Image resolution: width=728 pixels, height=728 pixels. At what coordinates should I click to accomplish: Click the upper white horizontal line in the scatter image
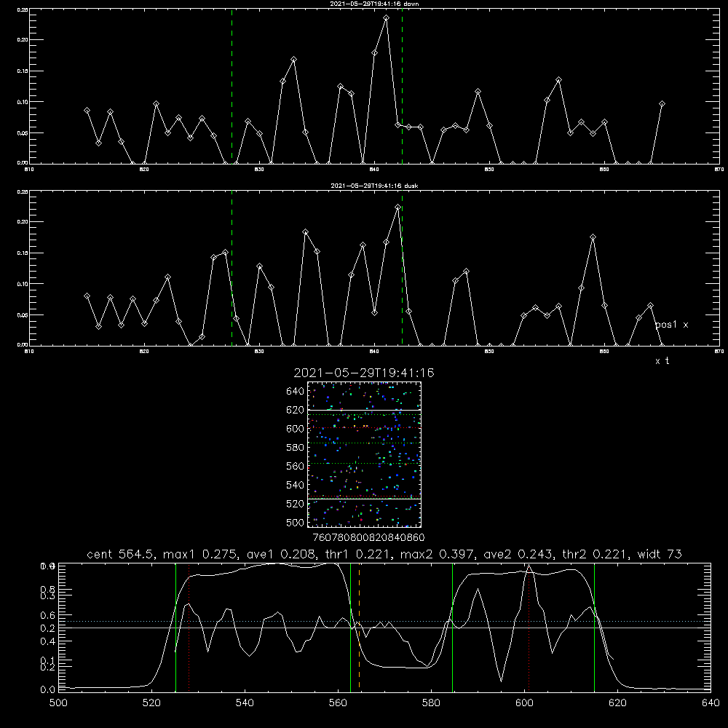pyautogui.click(x=364, y=410)
